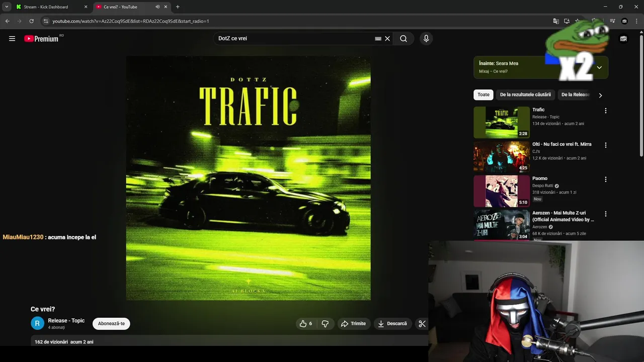Dislike the video with thumbs-down button
644x362 pixels.
point(325,324)
